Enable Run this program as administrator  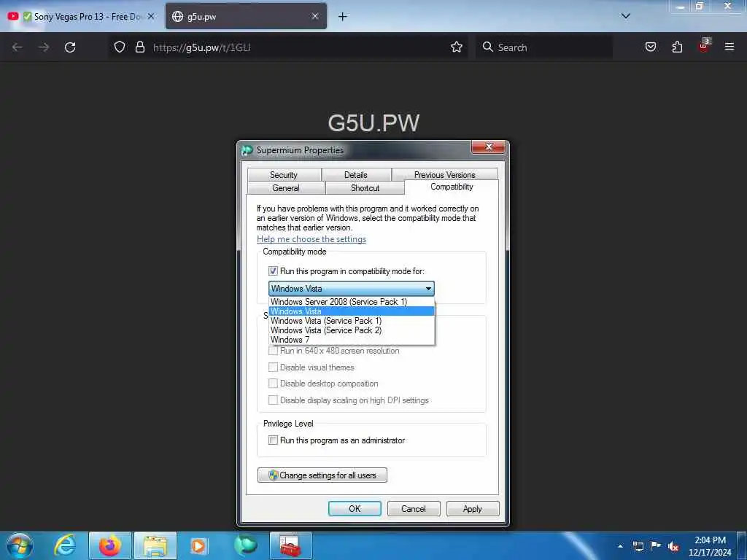coord(273,440)
